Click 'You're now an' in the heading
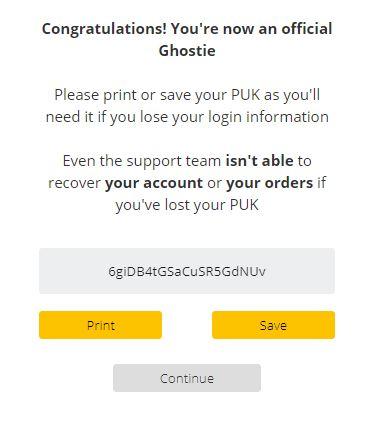This screenshot has height=423, width=382. coord(224,29)
